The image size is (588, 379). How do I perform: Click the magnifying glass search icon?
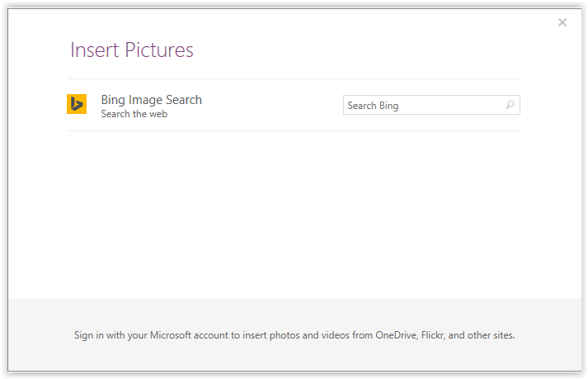click(x=510, y=105)
